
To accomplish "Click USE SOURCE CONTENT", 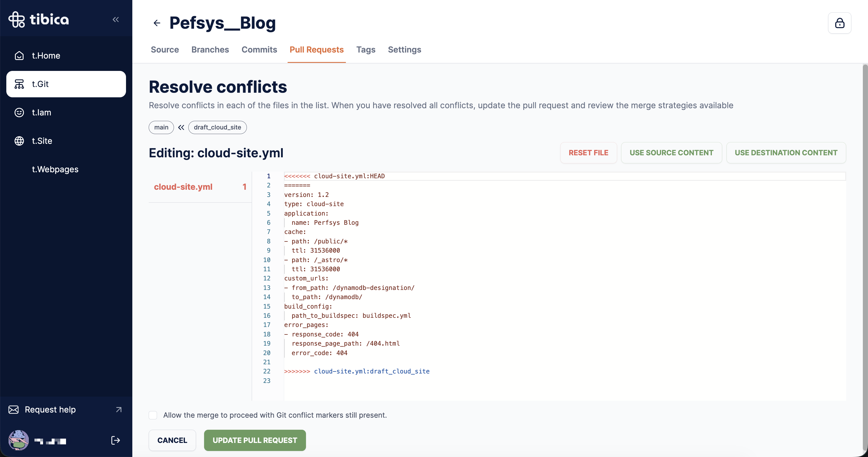I will [x=671, y=153].
